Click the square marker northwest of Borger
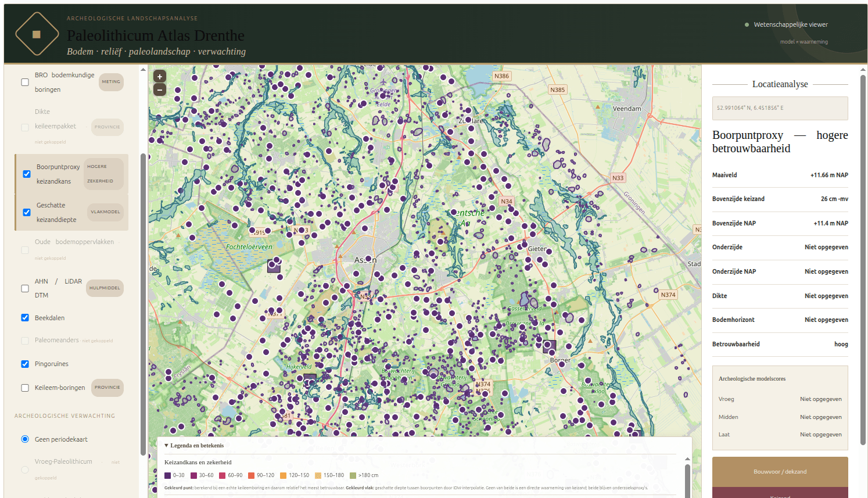 550,347
